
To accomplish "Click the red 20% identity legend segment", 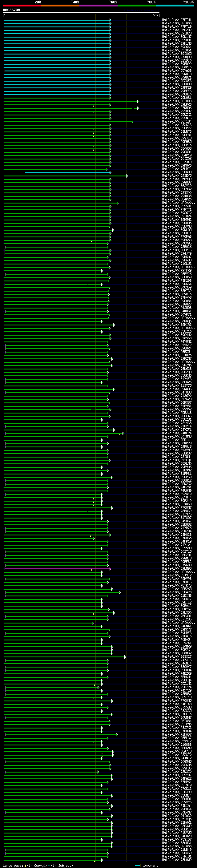I will 22,6.
